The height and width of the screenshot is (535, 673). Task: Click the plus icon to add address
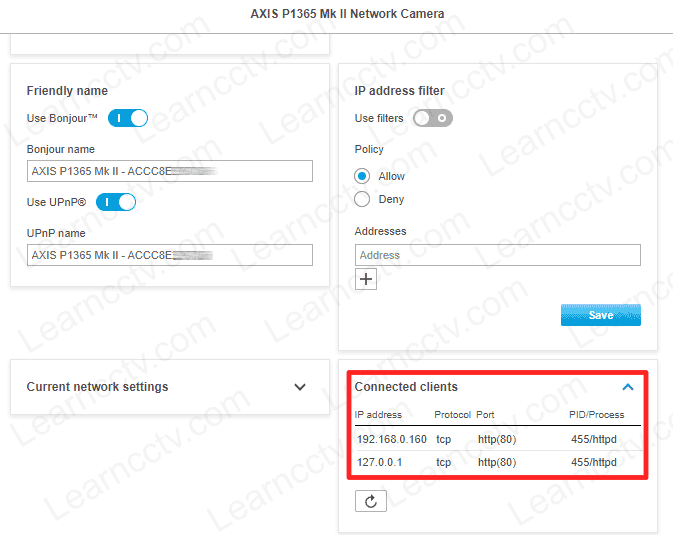[366, 279]
